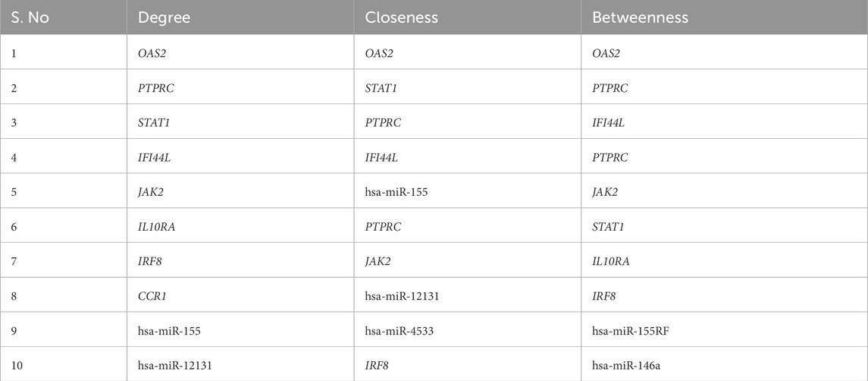Viewport: 868px width, 381px height.
Task: Click the Betweenness column header
Action: point(641,17)
